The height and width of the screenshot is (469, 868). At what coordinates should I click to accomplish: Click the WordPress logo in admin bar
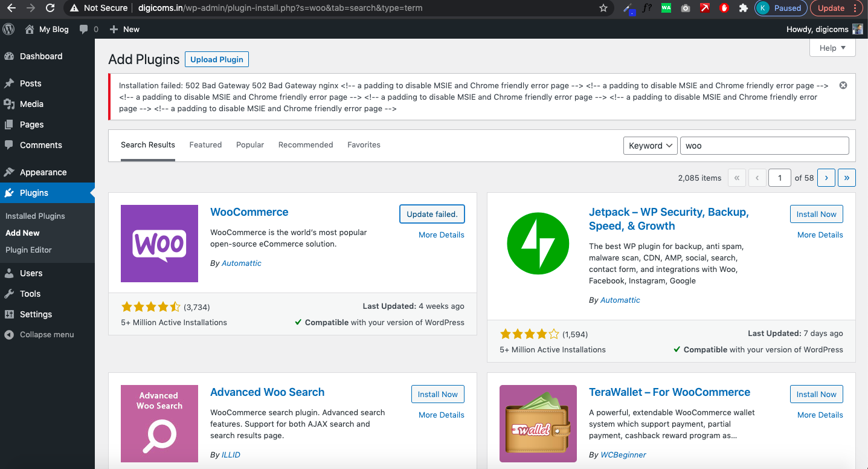click(x=8, y=29)
